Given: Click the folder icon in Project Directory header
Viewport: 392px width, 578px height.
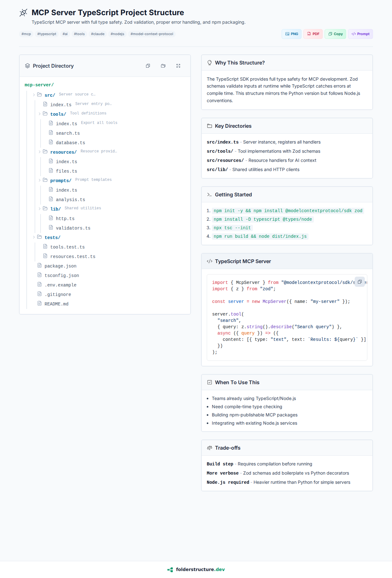Looking at the screenshot, I should [x=163, y=66].
